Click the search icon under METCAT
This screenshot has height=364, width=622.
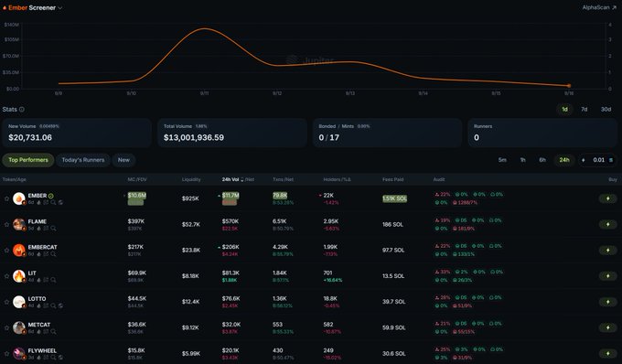pyautogui.click(x=53, y=331)
